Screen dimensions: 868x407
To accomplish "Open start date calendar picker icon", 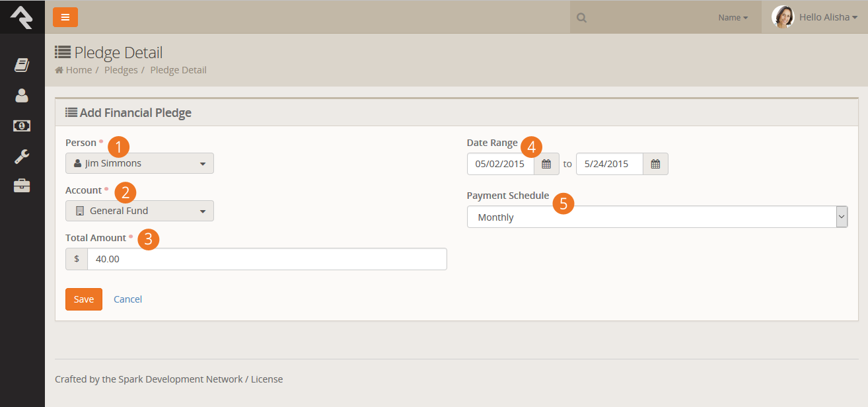I will click(x=546, y=164).
